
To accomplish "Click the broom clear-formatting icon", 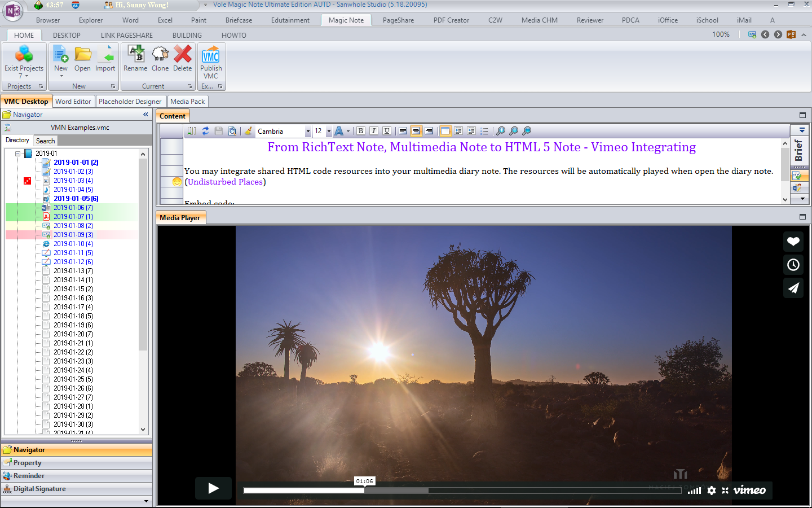I will (x=248, y=131).
